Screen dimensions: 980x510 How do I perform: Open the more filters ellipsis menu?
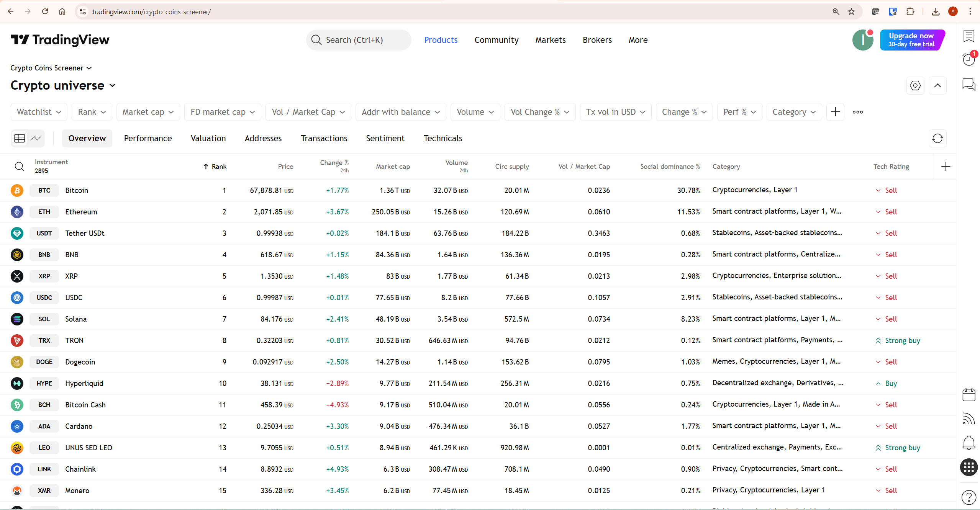point(857,112)
